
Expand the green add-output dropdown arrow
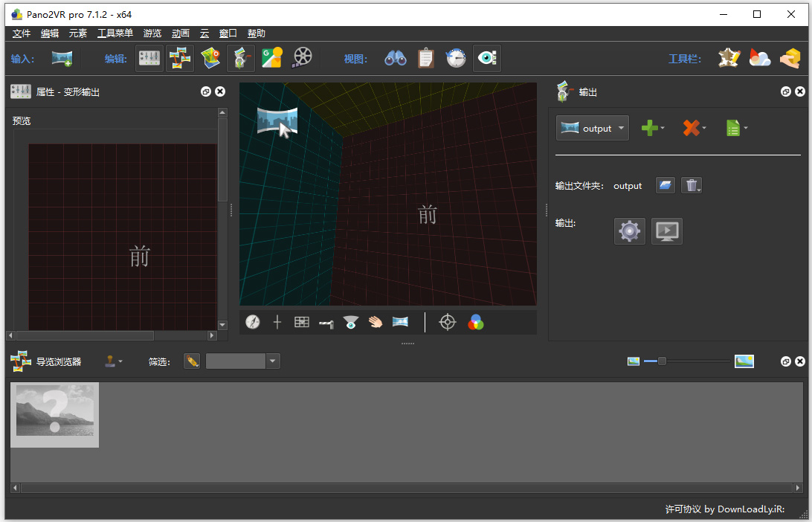pyautogui.click(x=662, y=127)
